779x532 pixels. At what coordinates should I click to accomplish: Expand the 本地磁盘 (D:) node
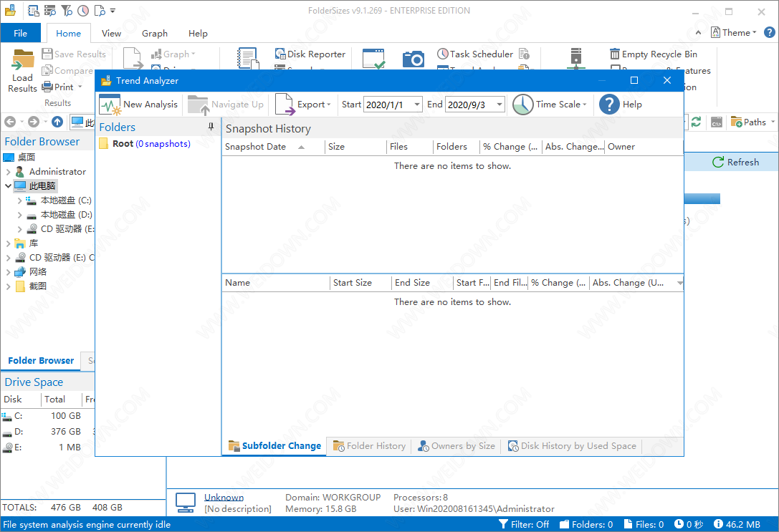coord(19,215)
